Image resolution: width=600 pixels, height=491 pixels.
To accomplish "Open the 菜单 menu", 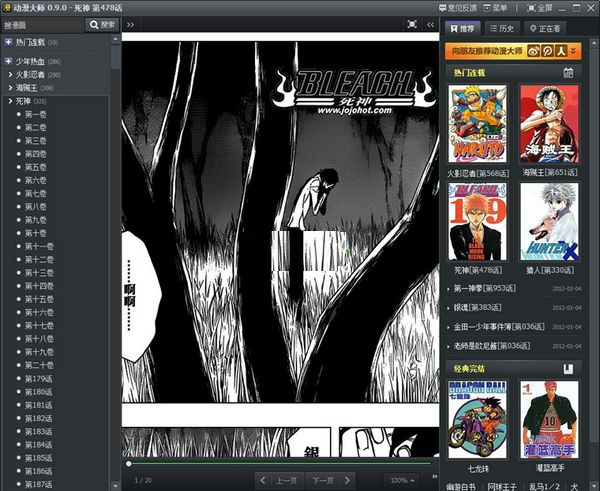I will point(496,8).
